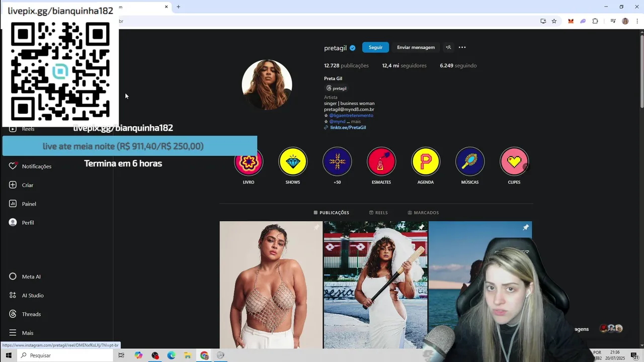Close the current browser tab
Viewport: 644px width, 362px height.
click(x=167, y=7)
